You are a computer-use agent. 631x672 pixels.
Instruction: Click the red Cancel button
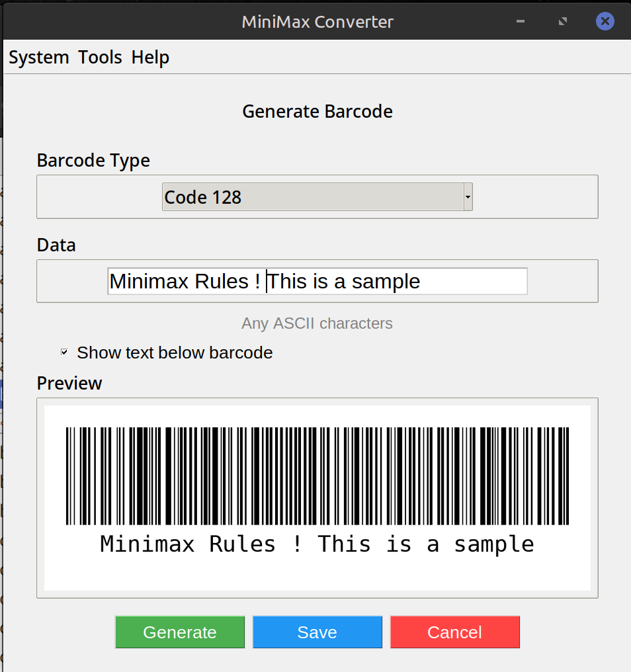click(455, 632)
